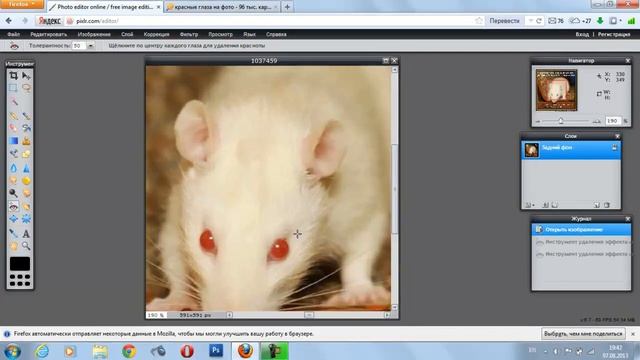Click the tolerance value field
Viewport: 640px width, 360px height.
tap(79, 46)
